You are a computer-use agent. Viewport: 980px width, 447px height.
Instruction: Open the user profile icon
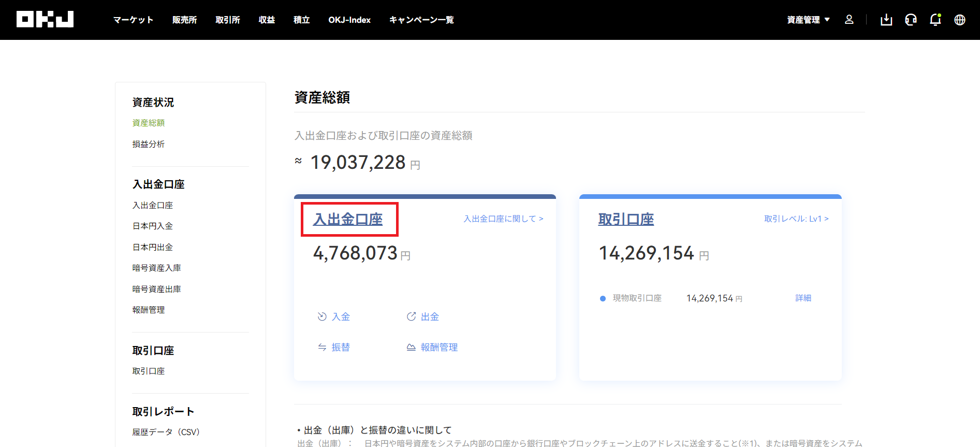pyautogui.click(x=849, y=20)
